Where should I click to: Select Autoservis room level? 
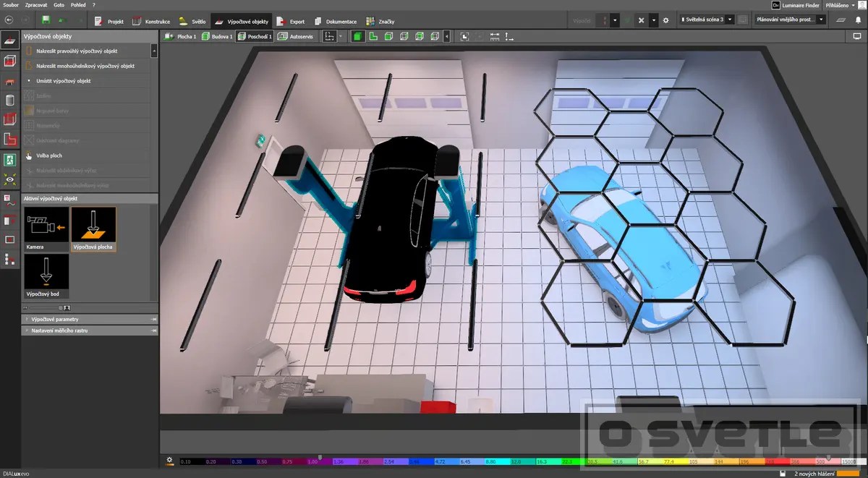click(296, 36)
